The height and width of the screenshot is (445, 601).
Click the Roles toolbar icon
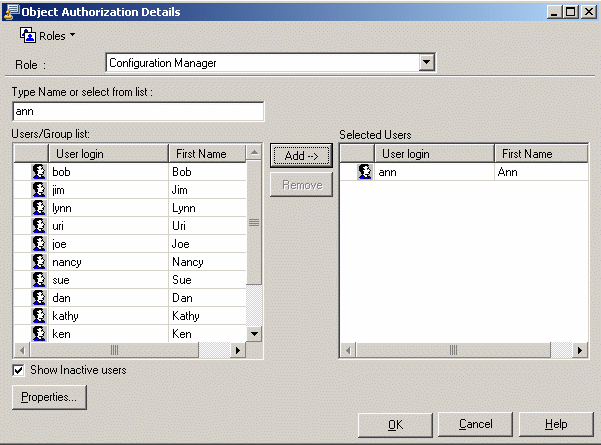[28, 35]
